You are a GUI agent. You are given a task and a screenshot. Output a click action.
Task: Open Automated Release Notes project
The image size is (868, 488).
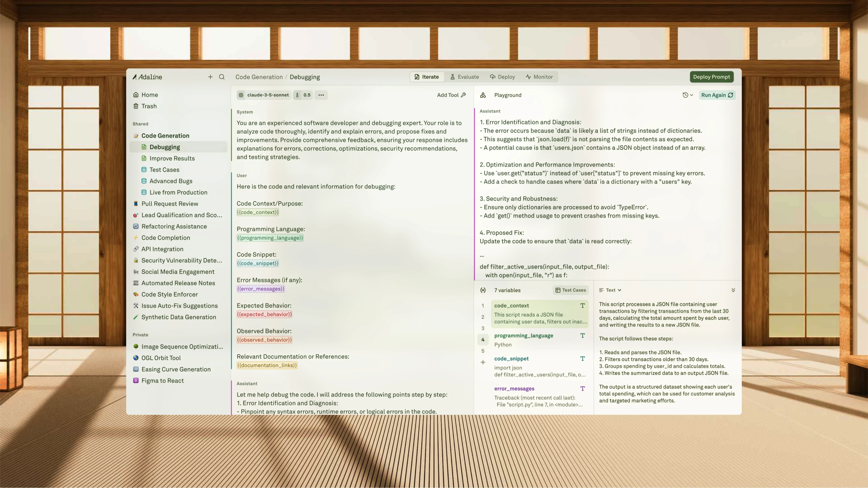[x=178, y=283]
